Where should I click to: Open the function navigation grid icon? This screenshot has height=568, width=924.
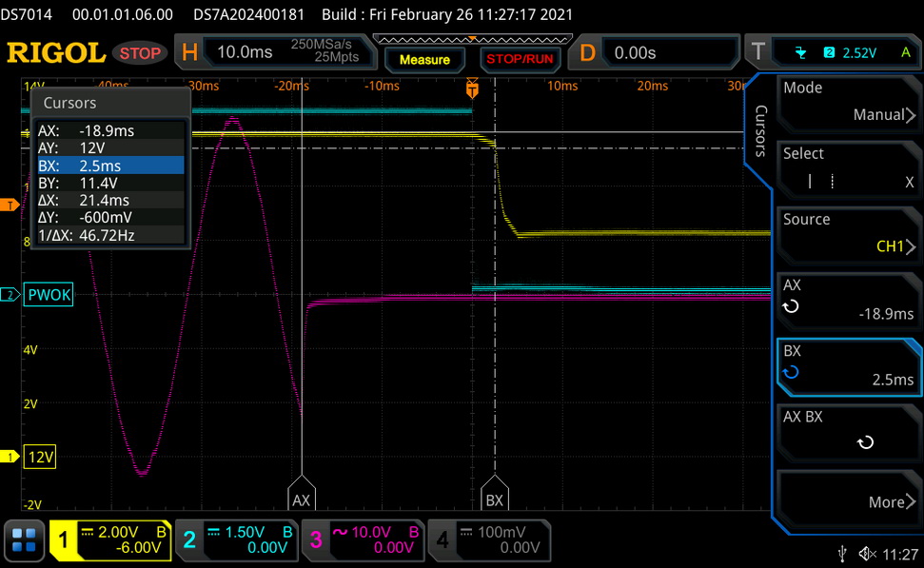point(24,540)
